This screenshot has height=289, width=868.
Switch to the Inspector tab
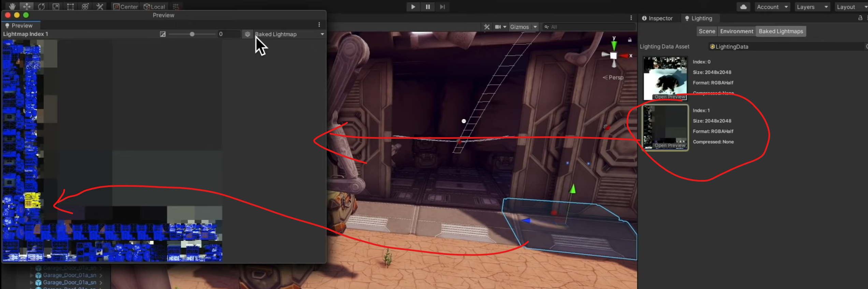[657, 18]
